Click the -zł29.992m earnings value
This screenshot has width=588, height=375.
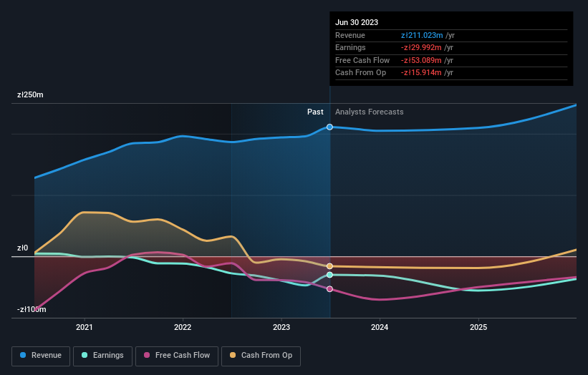(421, 47)
